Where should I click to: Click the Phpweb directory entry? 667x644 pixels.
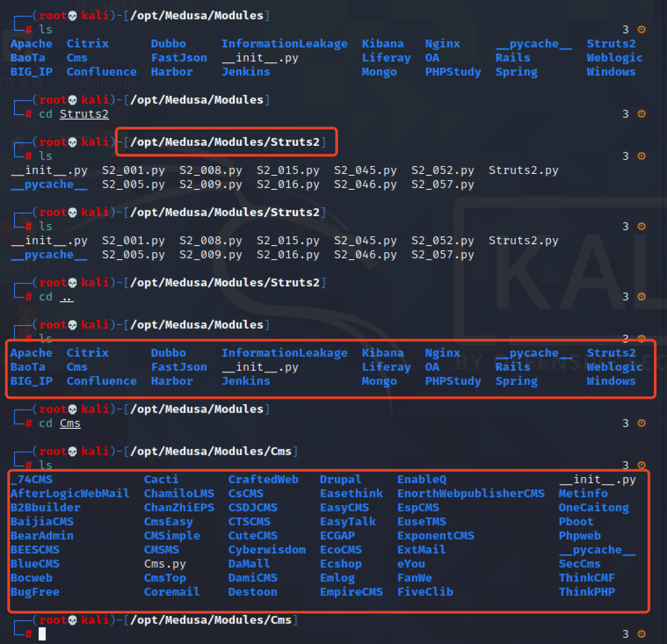(x=580, y=536)
